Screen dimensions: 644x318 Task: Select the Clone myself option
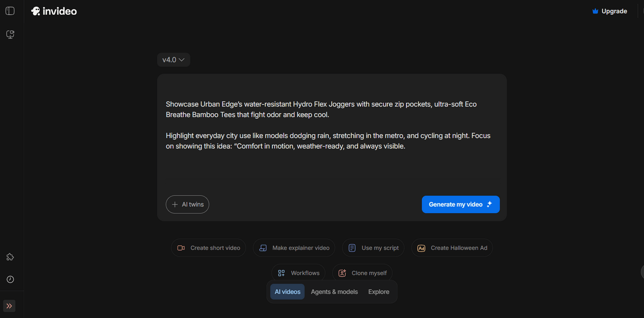pos(362,273)
